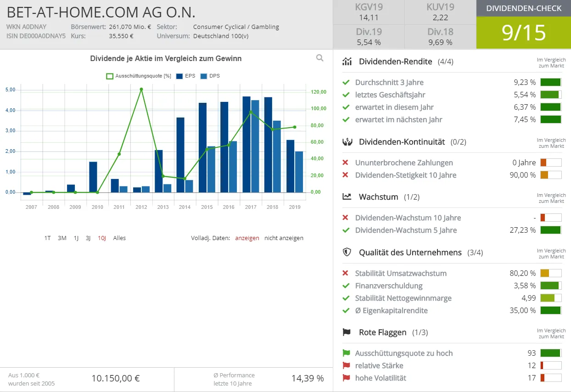Click green checkmark beside Ø Eigenkapitalrendite
This screenshot has width=571, height=392.
point(346,310)
